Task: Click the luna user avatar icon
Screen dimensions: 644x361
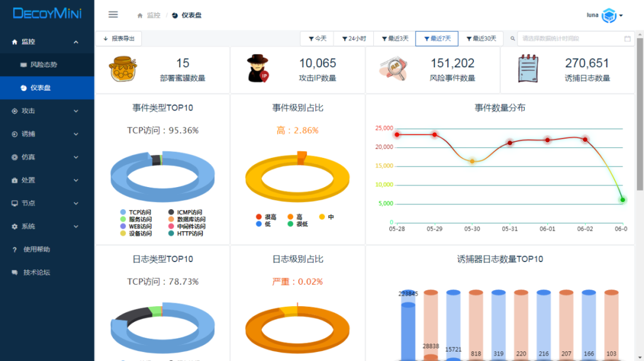Action: coord(609,15)
